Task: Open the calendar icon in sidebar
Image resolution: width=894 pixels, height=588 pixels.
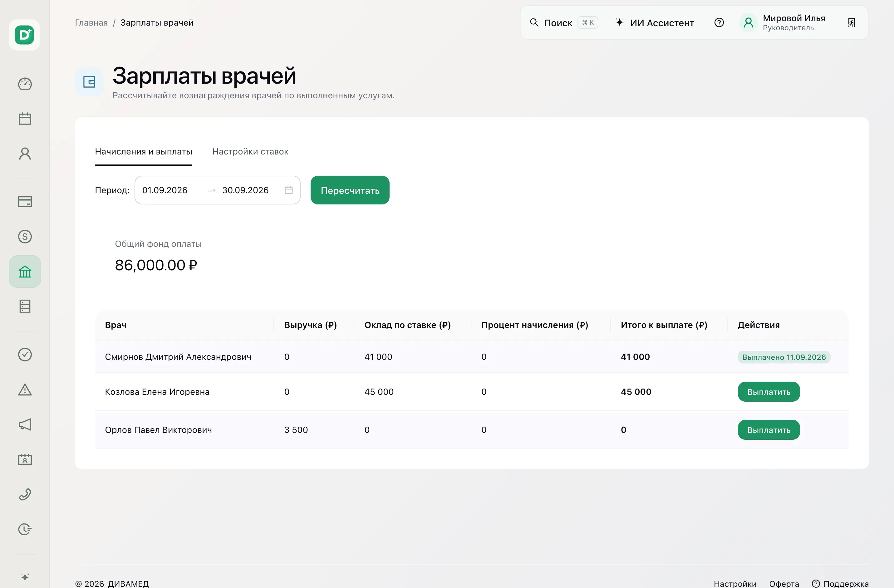Action: point(25,119)
